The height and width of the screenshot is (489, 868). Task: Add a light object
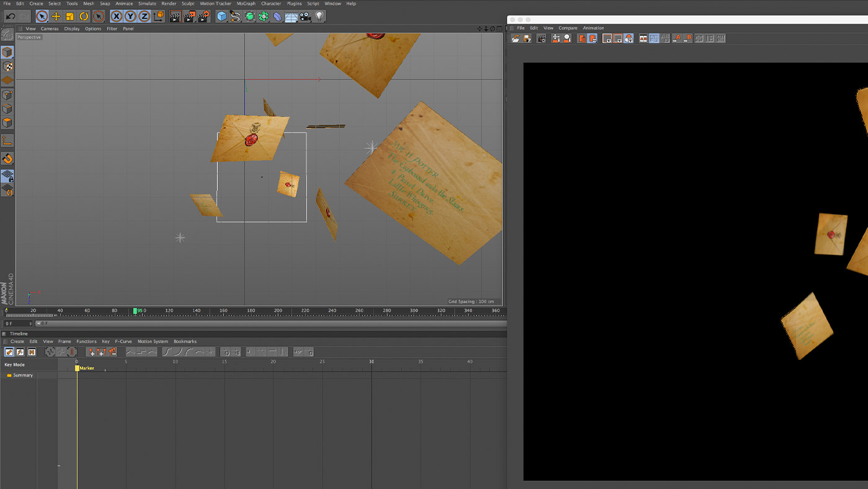click(x=319, y=16)
